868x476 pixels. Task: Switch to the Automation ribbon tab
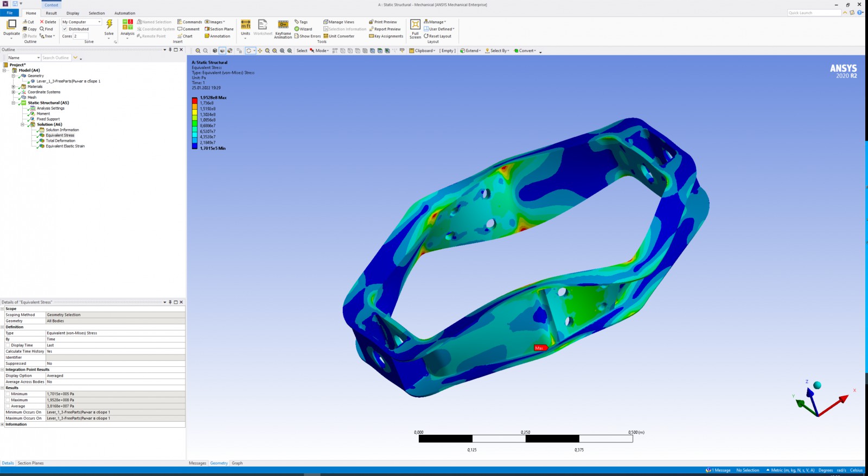tap(125, 13)
